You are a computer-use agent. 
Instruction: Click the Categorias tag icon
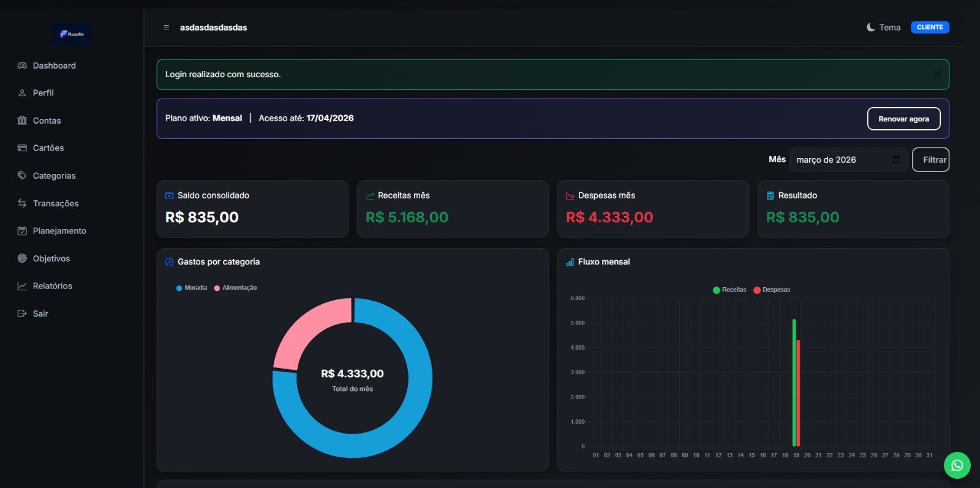click(22, 176)
